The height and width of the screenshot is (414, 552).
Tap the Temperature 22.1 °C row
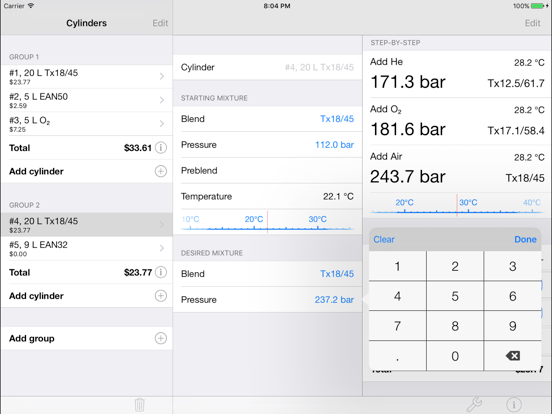tap(268, 196)
